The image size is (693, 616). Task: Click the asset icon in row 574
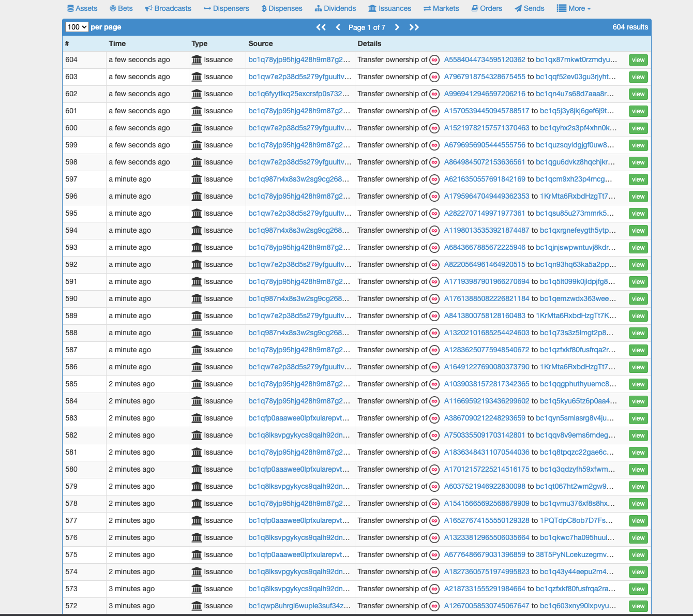click(x=434, y=572)
